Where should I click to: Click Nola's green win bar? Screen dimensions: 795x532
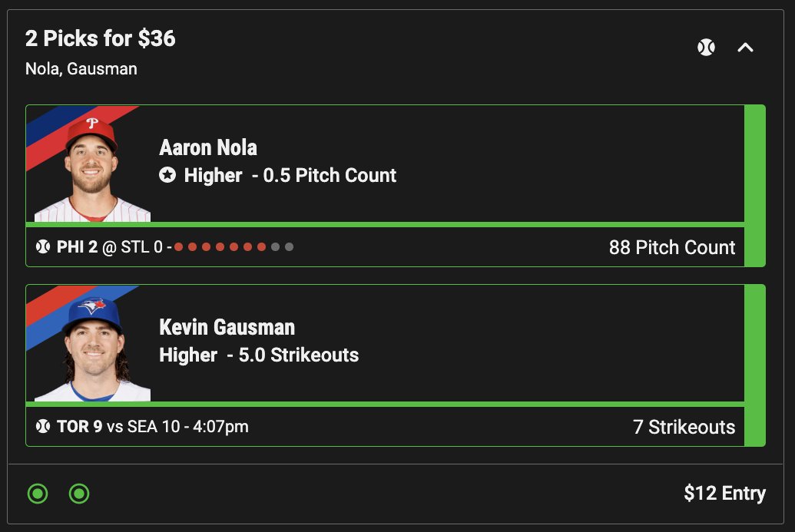click(755, 186)
